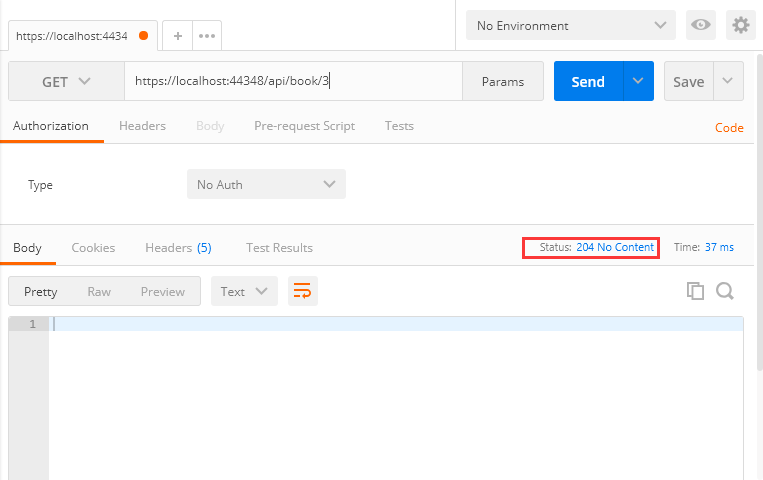Click the unsaved orange dot on request tab
The width and height of the screenshot is (763, 480).
(x=144, y=36)
